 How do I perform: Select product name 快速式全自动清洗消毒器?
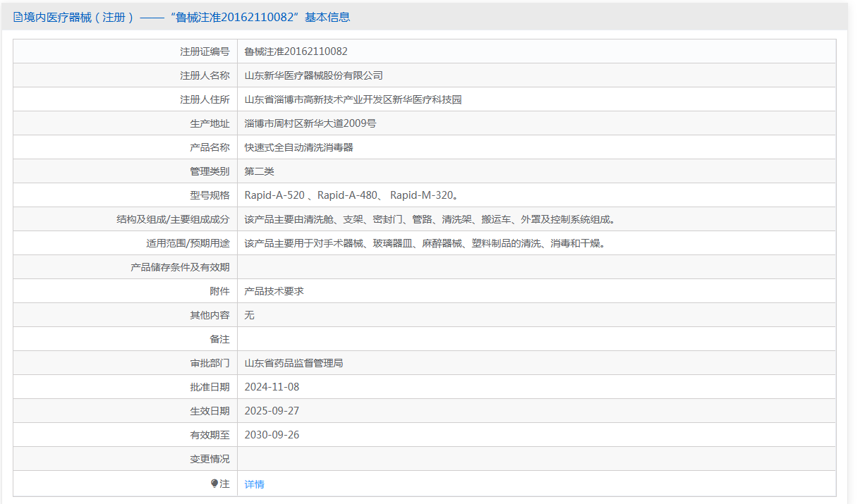pyautogui.click(x=299, y=147)
